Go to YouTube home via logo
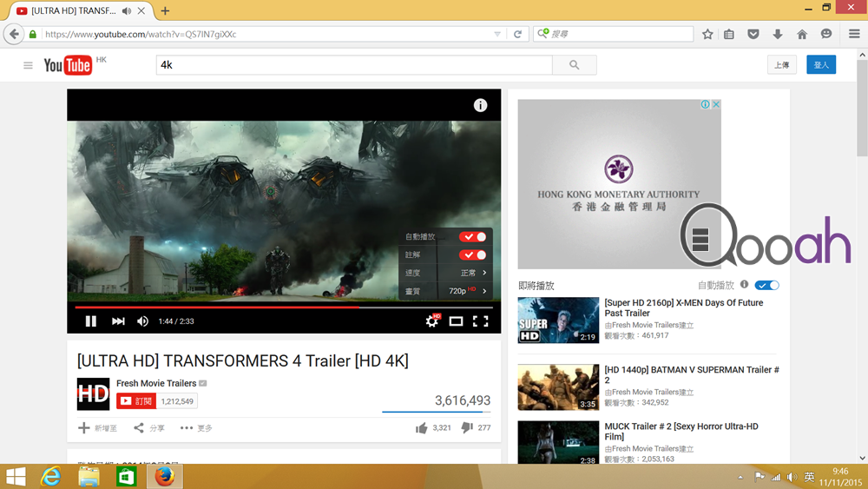Image resolution: width=868 pixels, height=489 pixels. click(68, 65)
